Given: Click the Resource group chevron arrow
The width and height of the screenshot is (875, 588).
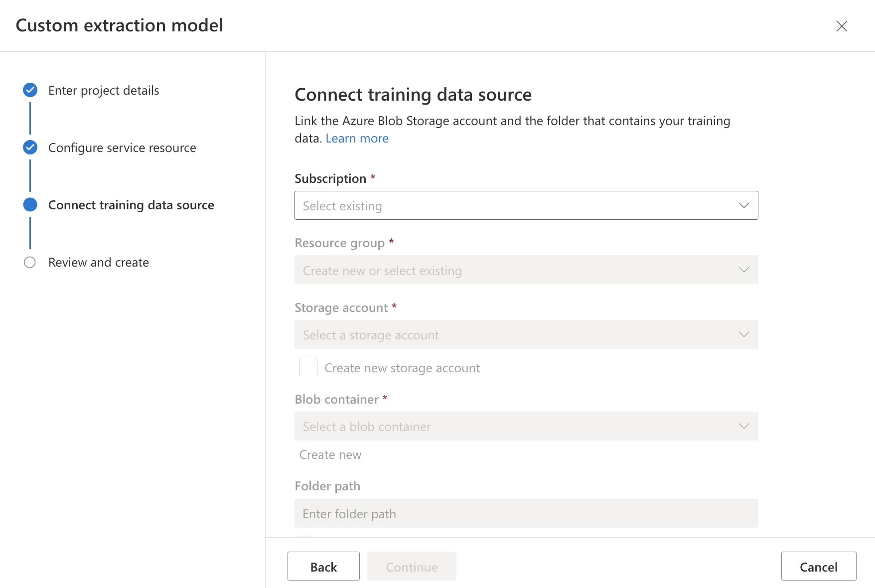Looking at the screenshot, I should pos(743,270).
